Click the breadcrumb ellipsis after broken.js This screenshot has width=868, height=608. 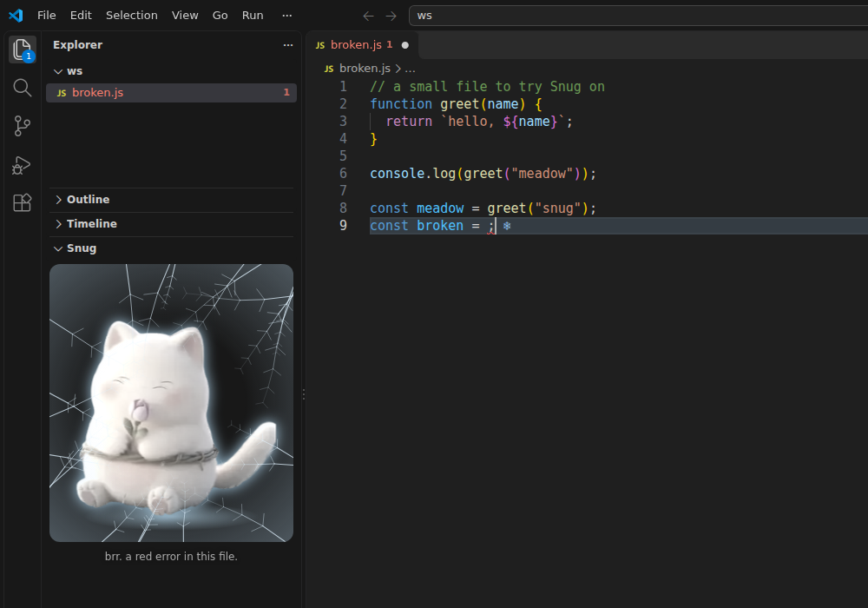coord(411,69)
